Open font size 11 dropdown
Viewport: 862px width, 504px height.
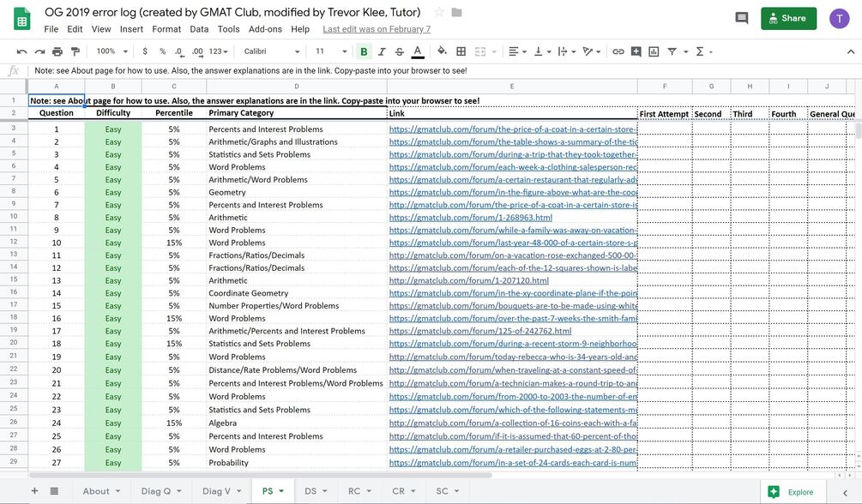tap(331, 51)
